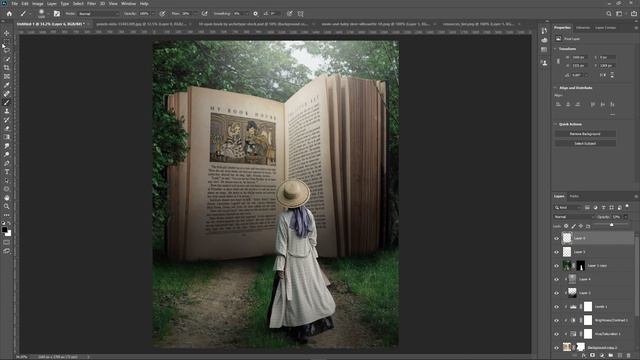Select the Frame tool
This screenshot has height=360, width=640.
click(x=7, y=76)
